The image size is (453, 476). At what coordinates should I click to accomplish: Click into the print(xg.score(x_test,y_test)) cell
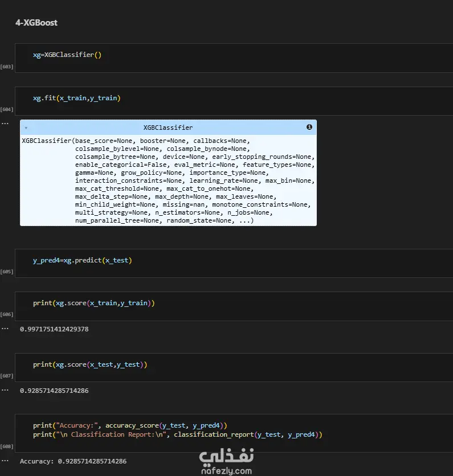pos(234,368)
